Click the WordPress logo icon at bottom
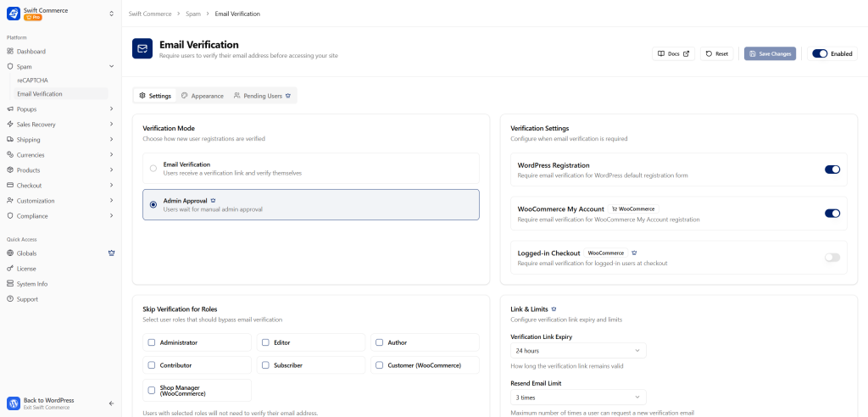 pos(14,403)
